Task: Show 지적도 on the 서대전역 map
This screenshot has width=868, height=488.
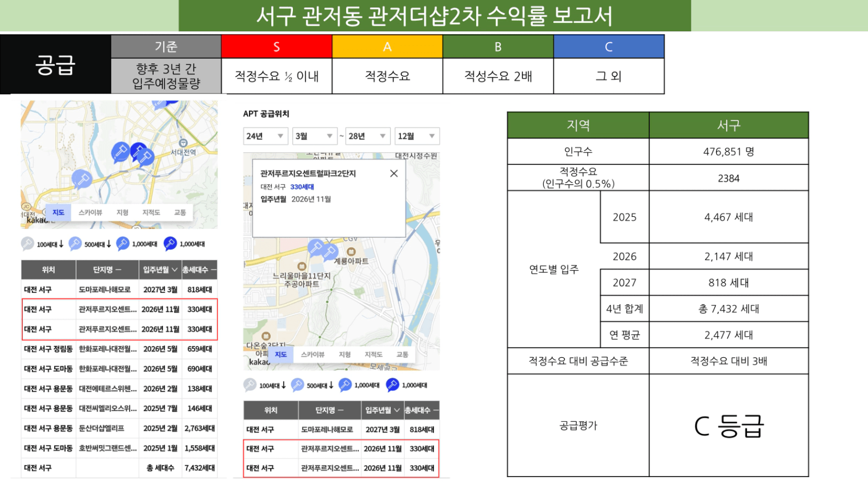Action: click(151, 212)
